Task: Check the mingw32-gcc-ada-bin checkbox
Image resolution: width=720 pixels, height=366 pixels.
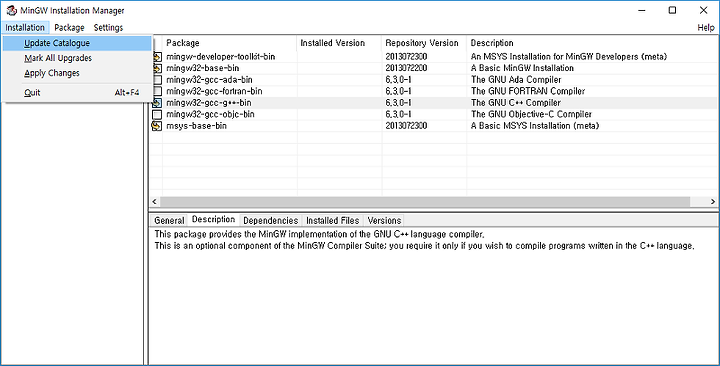Action: [x=157, y=80]
